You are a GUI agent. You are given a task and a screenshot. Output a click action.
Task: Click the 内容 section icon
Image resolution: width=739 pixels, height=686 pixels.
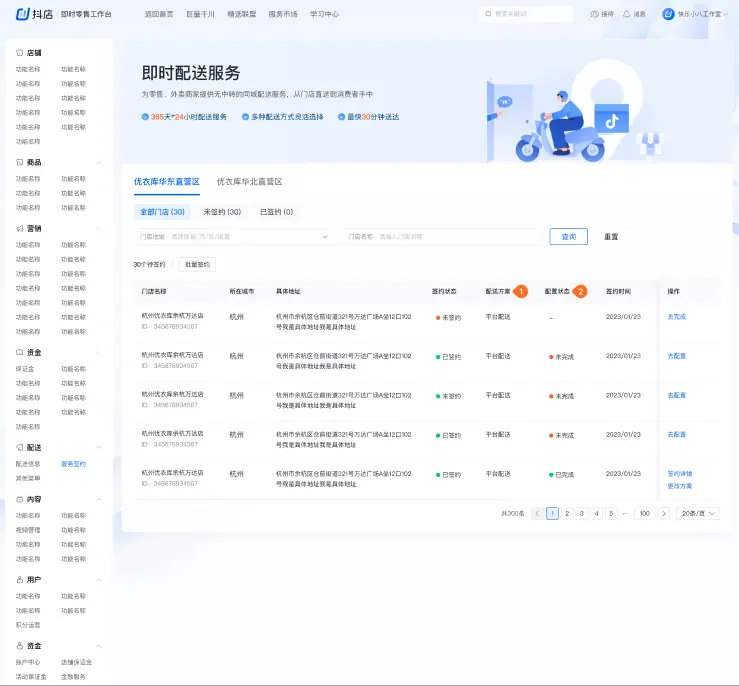(x=19, y=499)
